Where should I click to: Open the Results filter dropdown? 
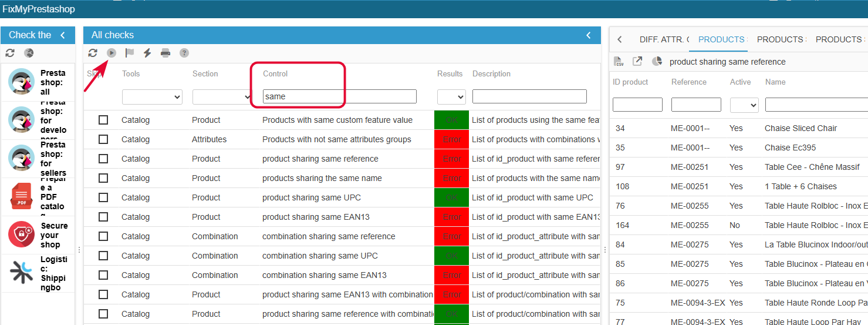coord(451,97)
